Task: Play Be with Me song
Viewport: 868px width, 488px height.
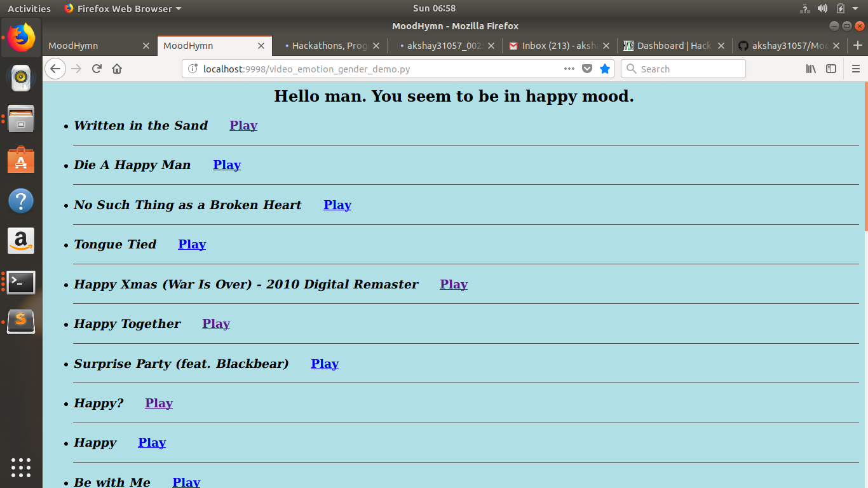Action: coord(186,482)
